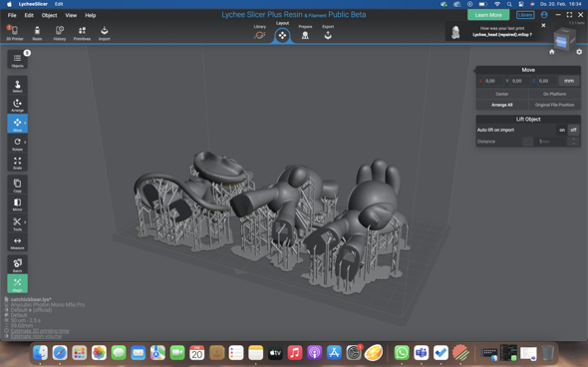Click the Mirror tool
588x367 pixels.
pyautogui.click(x=17, y=204)
